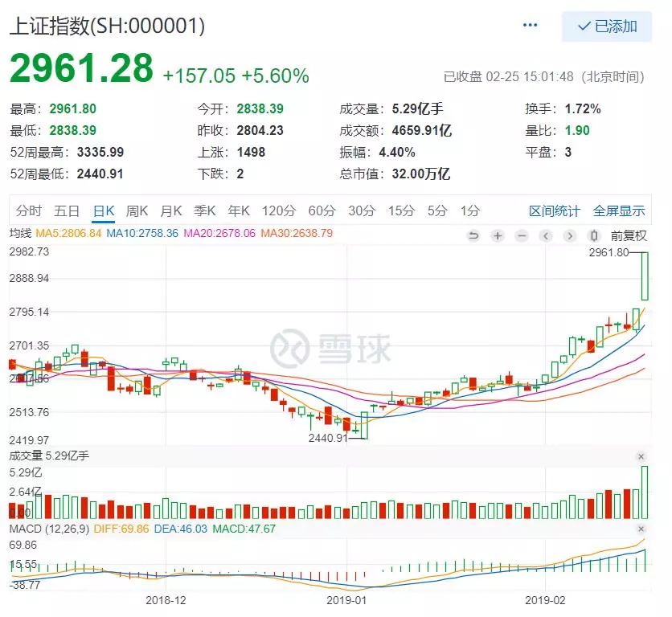672x617 pixels.
Task: Click the DEA:46.03 indicator value
Action: tap(180, 529)
